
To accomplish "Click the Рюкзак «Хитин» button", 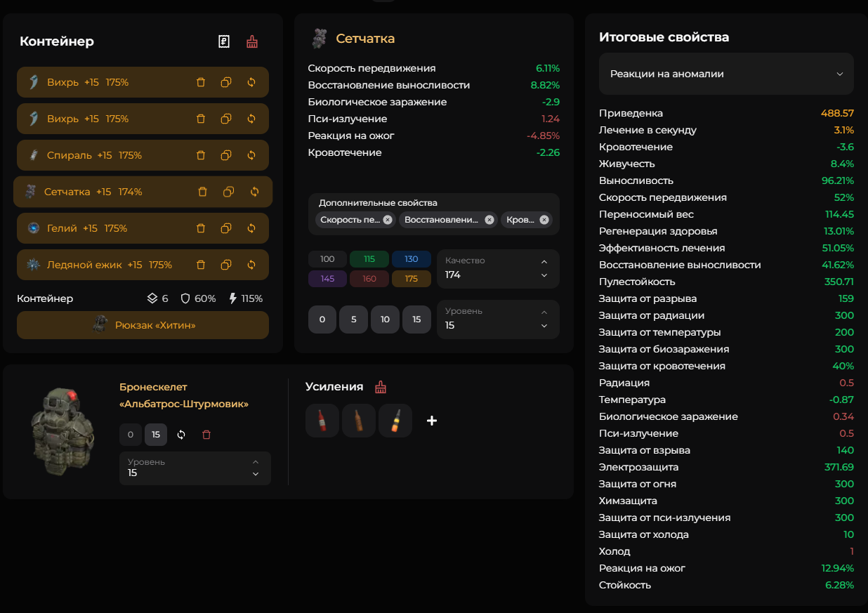I will point(143,325).
